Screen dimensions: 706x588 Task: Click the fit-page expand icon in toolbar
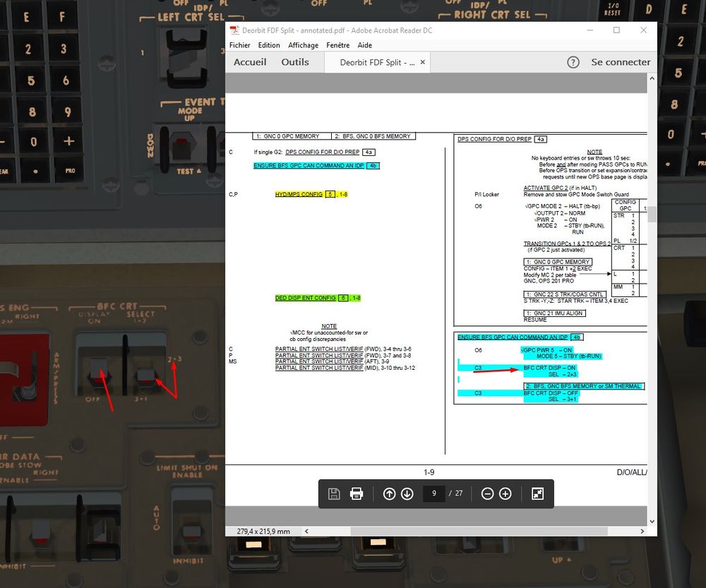coord(537,494)
